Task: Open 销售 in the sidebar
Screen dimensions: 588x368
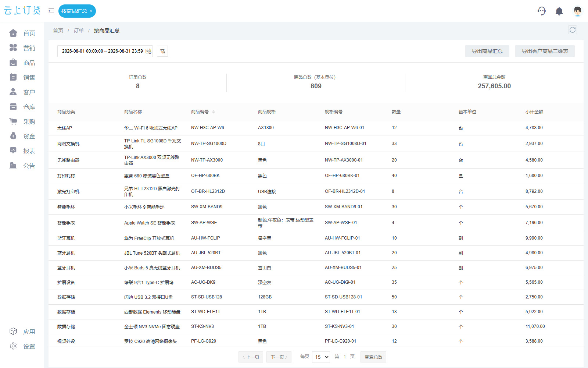Action: pos(22,77)
